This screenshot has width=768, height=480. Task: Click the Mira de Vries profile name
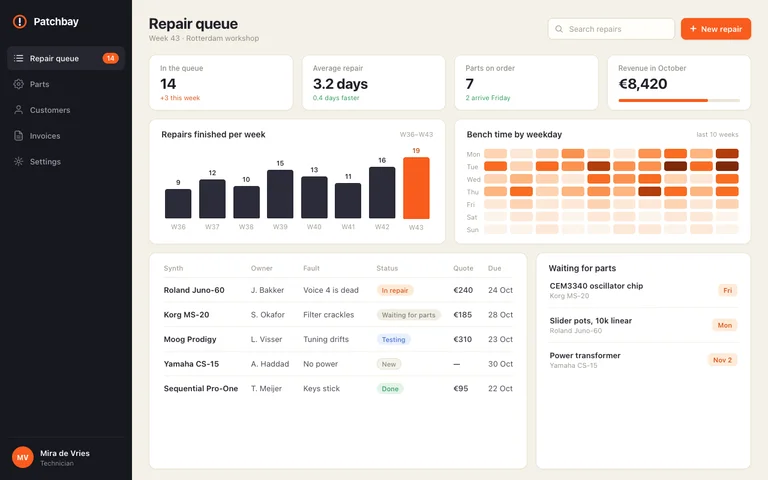point(65,453)
